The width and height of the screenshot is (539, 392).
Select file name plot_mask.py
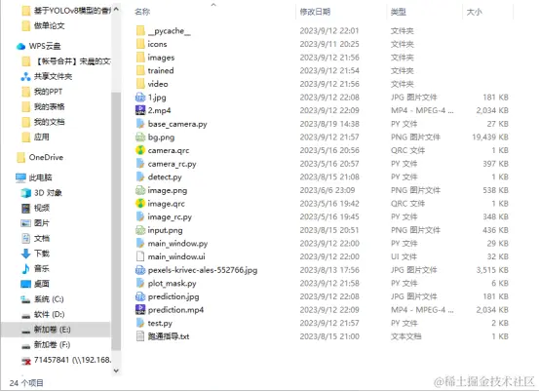click(x=172, y=284)
